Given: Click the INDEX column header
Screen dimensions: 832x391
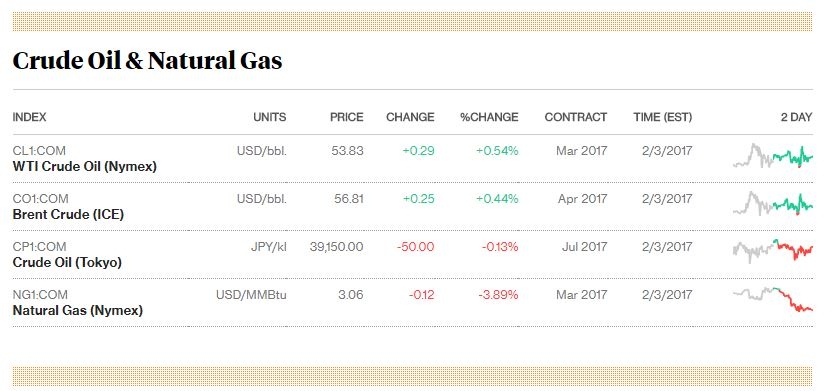Looking at the screenshot, I should (x=29, y=117).
